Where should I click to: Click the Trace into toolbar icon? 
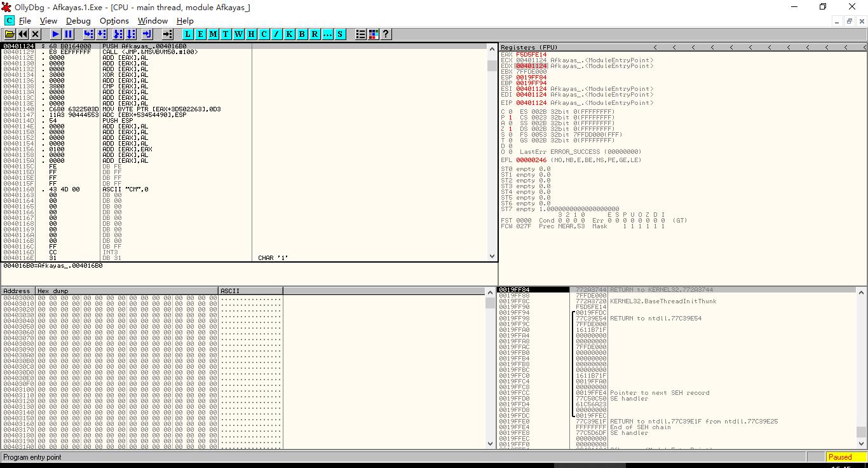[x=118, y=34]
